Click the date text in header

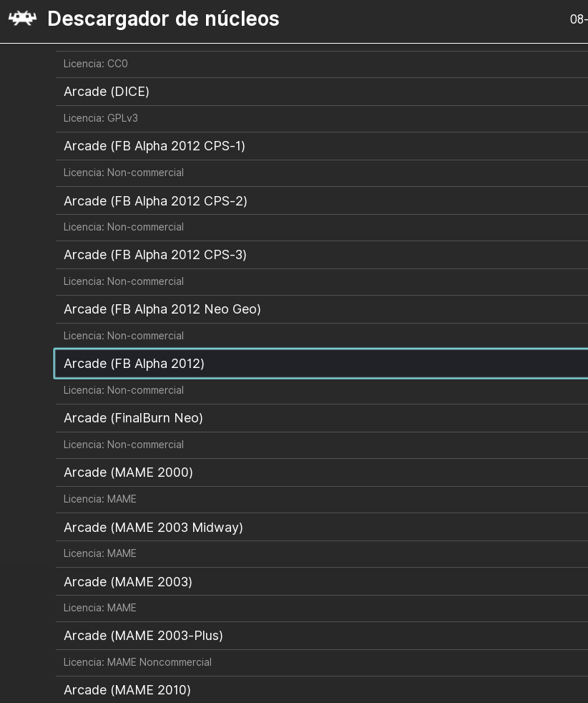tap(578, 19)
